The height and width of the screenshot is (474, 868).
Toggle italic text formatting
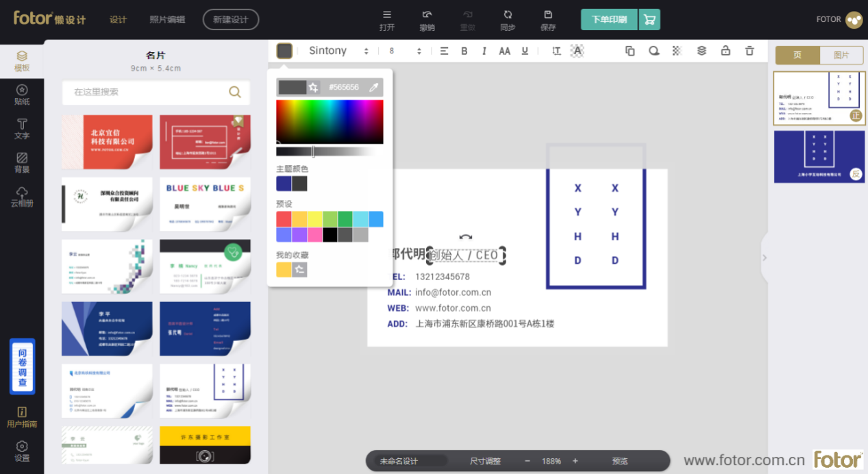tap(484, 51)
